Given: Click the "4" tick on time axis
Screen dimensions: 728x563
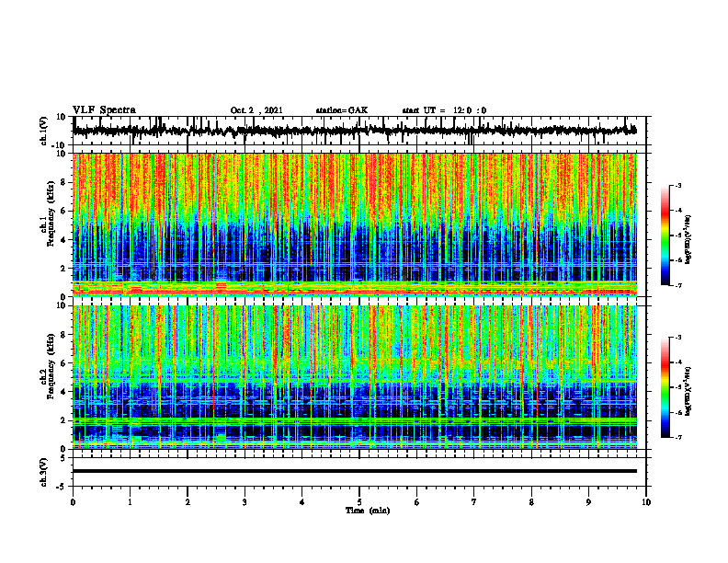Looking at the screenshot, I should click(x=302, y=502).
